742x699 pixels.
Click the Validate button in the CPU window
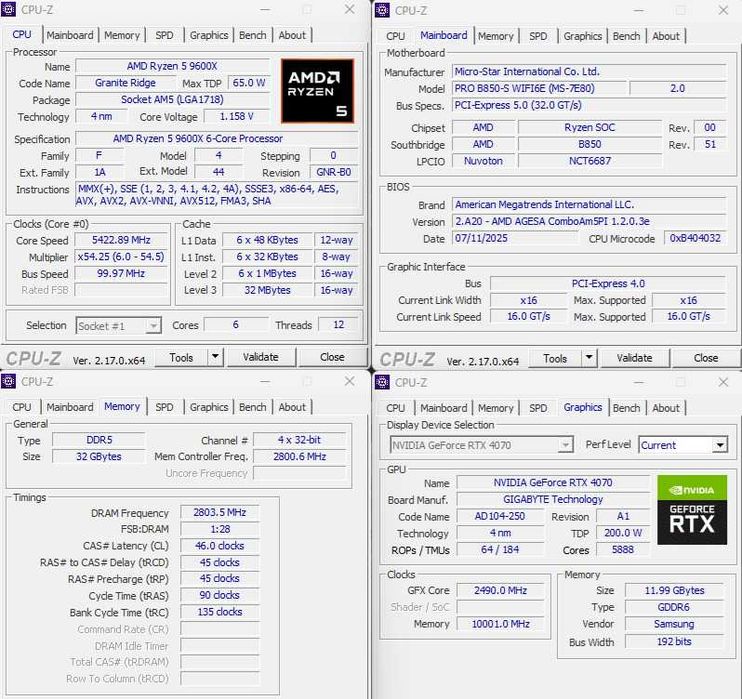click(x=261, y=357)
